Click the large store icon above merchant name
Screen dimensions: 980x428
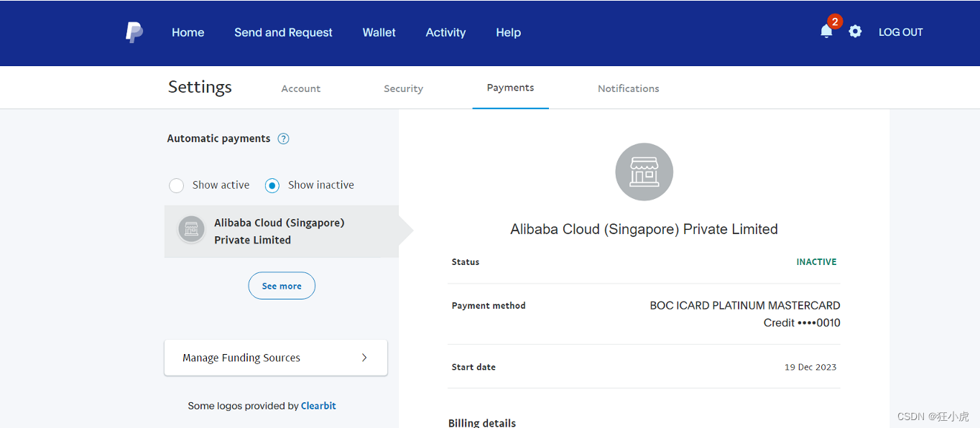point(644,172)
